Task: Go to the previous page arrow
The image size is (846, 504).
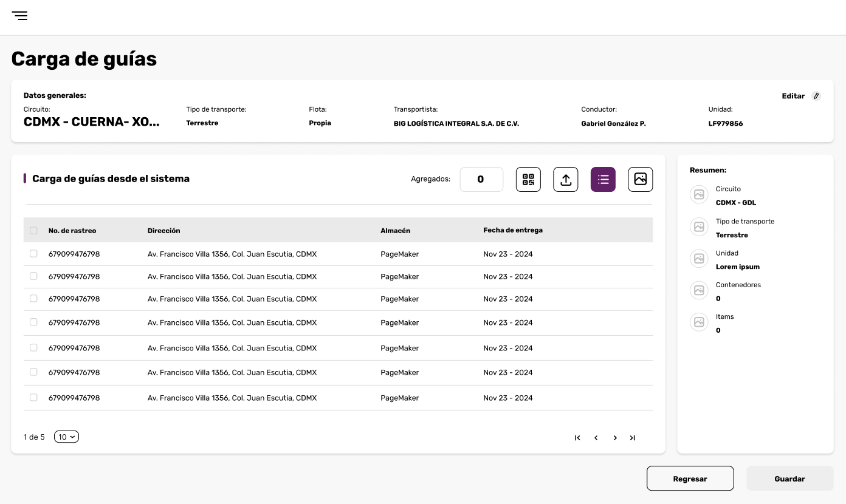Action: pyautogui.click(x=596, y=438)
